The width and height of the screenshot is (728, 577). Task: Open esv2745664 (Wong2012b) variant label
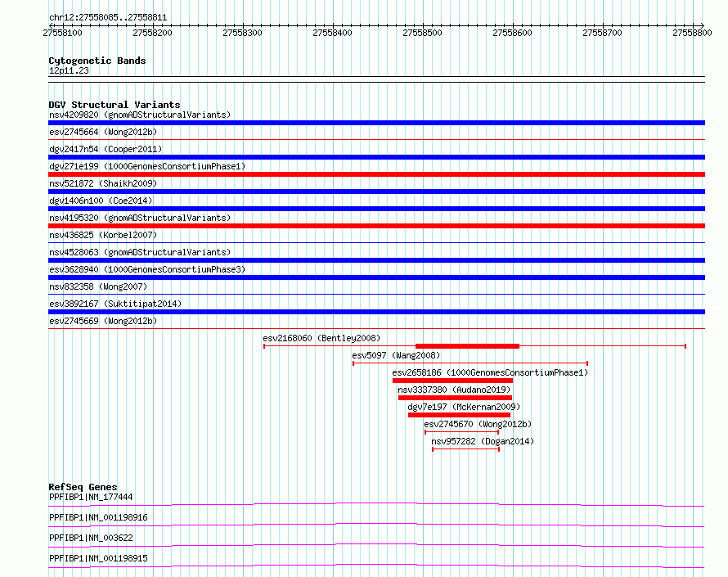pos(103,132)
